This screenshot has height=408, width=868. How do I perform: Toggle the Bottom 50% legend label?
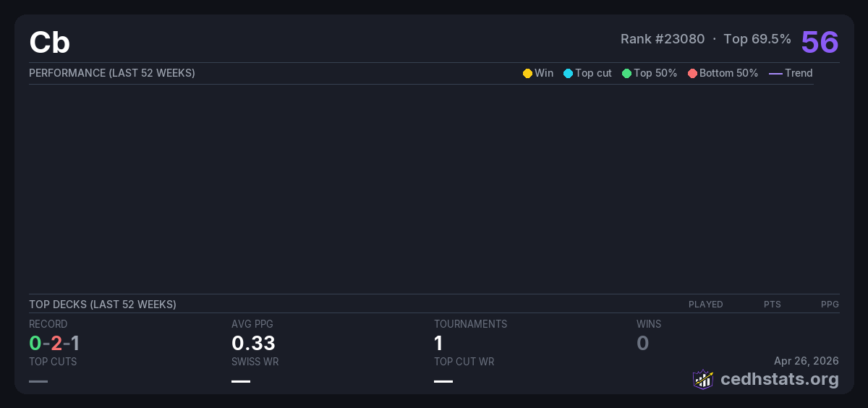click(728, 73)
